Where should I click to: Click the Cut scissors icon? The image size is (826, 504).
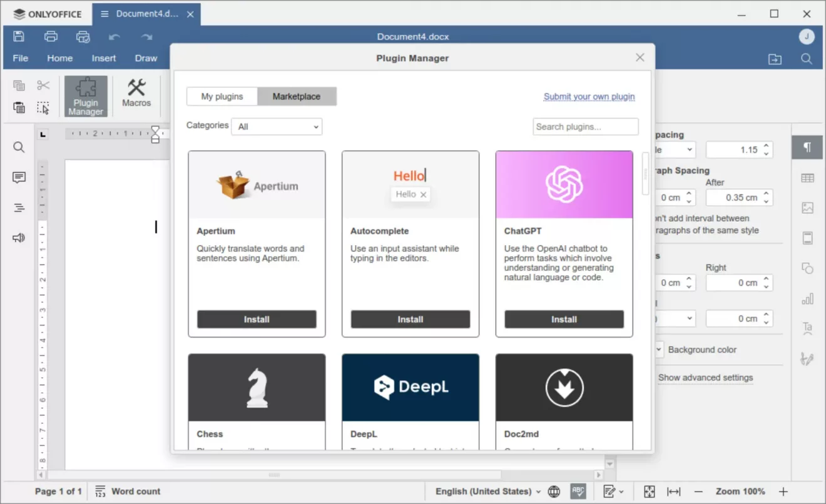(x=43, y=86)
